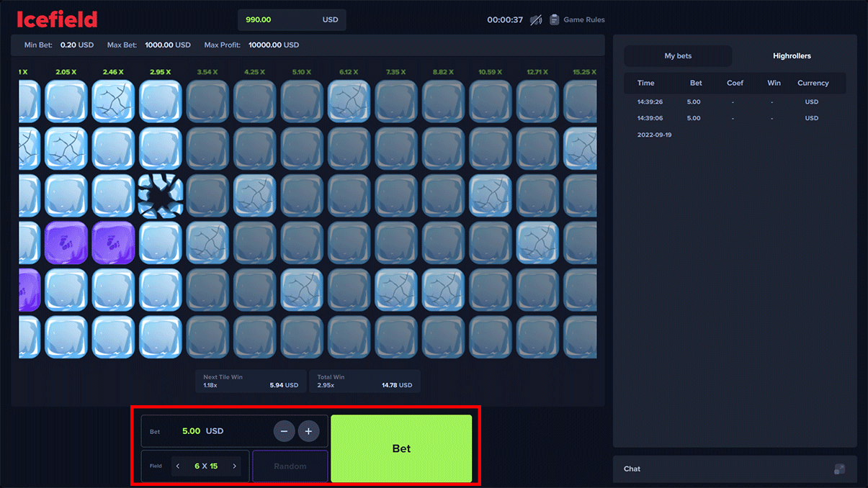Click the Random button

pyautogui.click(x=290, y=466)
